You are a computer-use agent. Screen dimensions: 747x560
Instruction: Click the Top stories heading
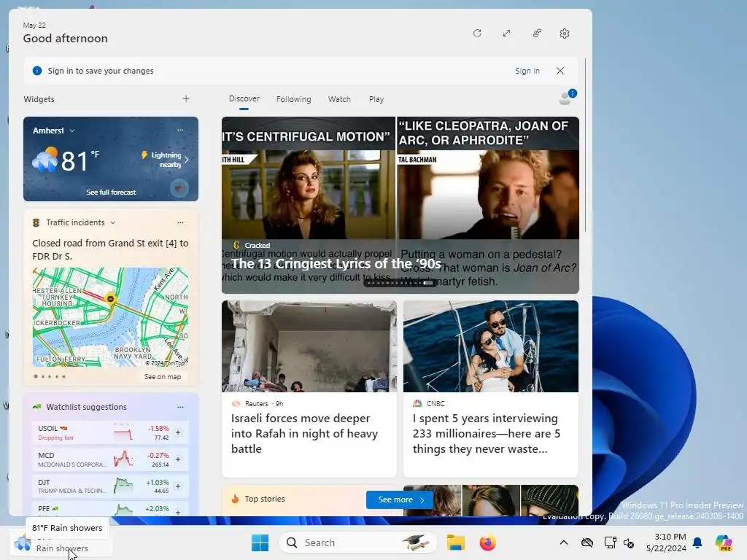coord(264,499)
